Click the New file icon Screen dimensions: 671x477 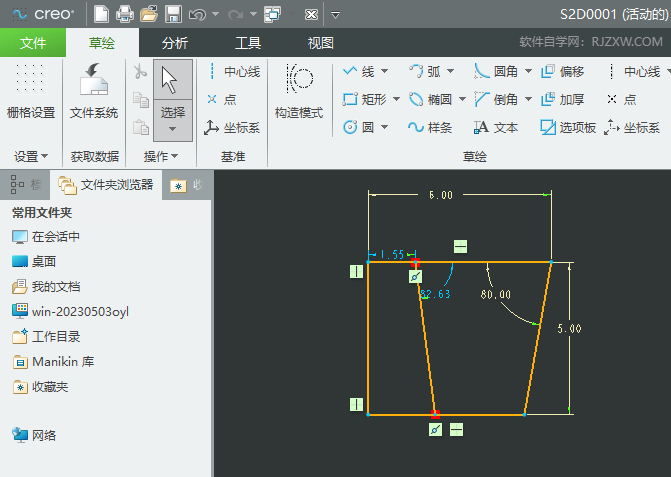coord(101,14)
